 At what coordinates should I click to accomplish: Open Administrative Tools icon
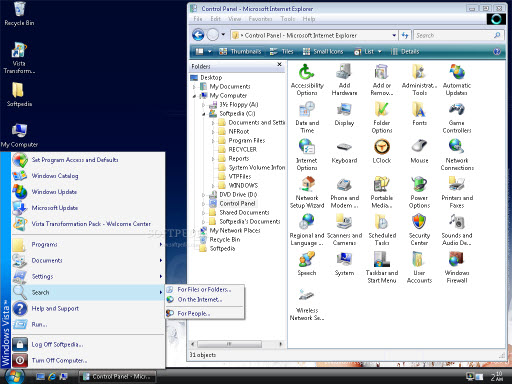(419, 79)
